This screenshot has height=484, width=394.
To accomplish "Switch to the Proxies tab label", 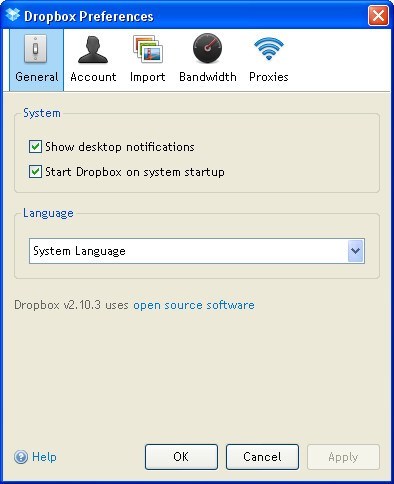I will coord(269,77).
